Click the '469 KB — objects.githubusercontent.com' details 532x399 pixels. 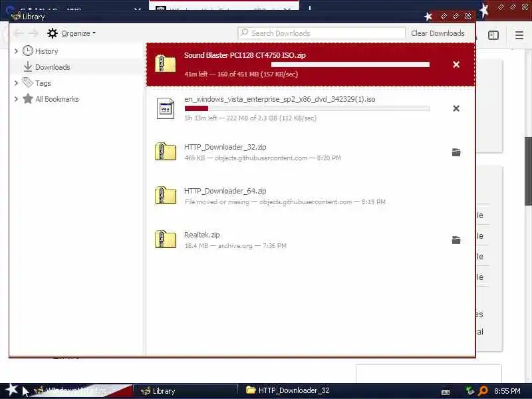click(262, 158)
